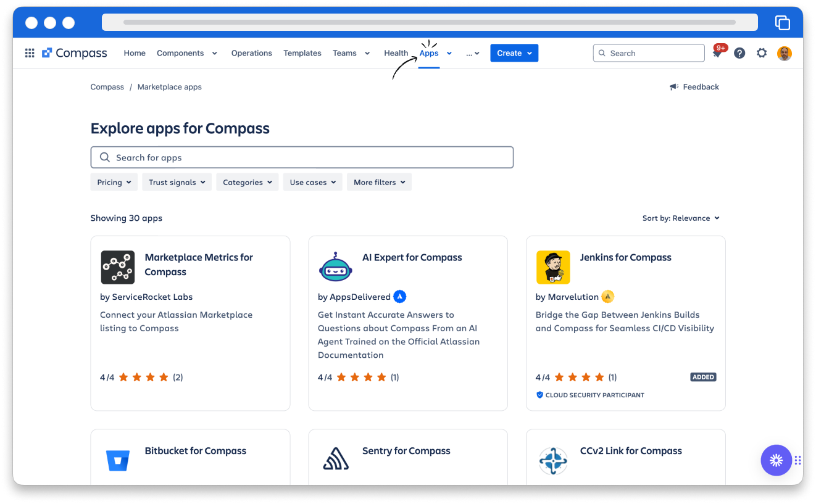Click the browser address bar

[x=430, y=22]
